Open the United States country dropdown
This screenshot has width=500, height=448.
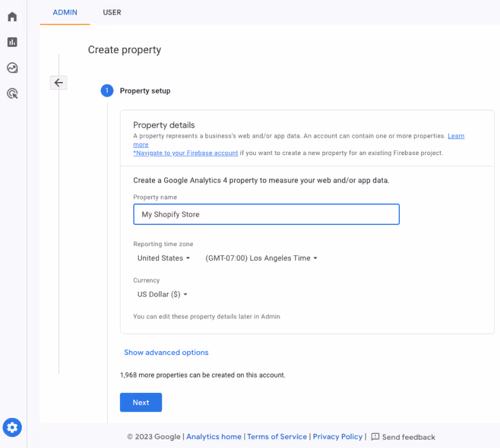[x=163, y=258]
